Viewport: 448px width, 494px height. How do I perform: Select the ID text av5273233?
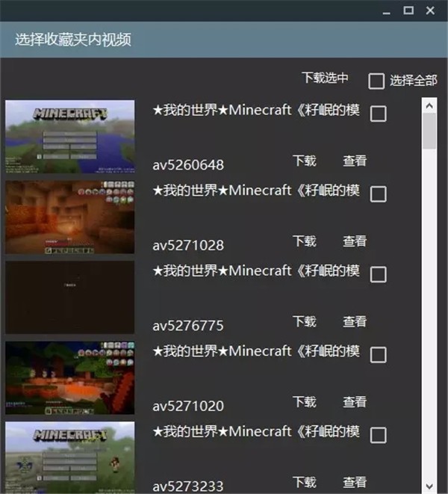(x=188, y=487)
